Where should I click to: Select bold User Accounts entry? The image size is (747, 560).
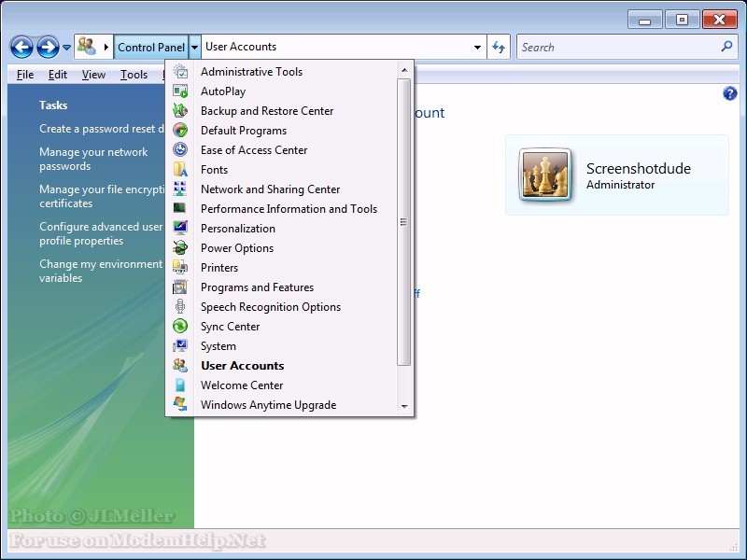click(243, 365)
